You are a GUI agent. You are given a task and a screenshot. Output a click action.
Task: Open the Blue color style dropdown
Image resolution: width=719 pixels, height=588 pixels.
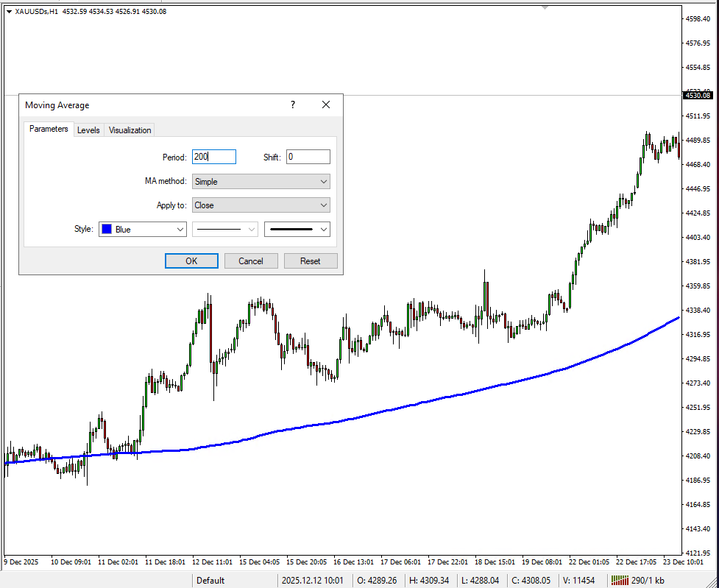[x=143, y=230]
